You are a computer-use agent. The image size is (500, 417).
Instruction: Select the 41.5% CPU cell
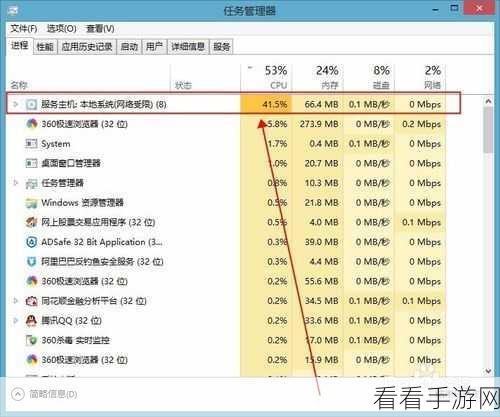click(x=266, y=104)
